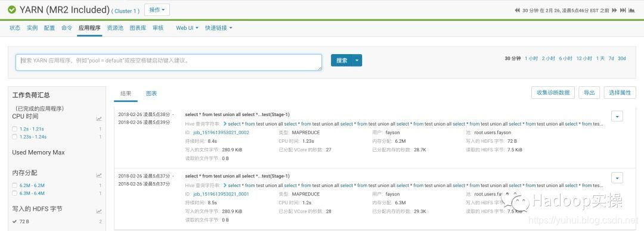
Task: Click the green YARN health status icon
Action: [x=11, y=10]
